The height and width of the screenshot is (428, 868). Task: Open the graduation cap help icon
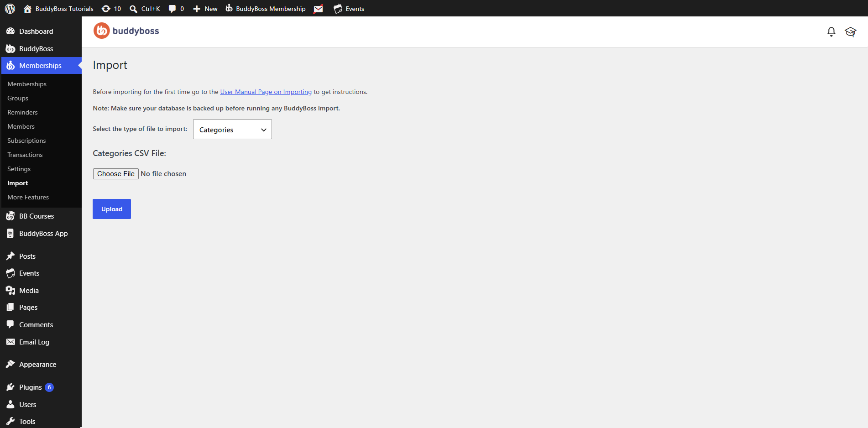[851, 31]
